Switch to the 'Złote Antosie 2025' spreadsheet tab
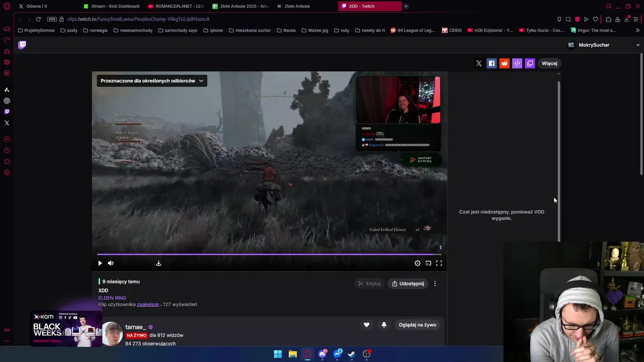This screenshot has height=362, width=644. 240,6
